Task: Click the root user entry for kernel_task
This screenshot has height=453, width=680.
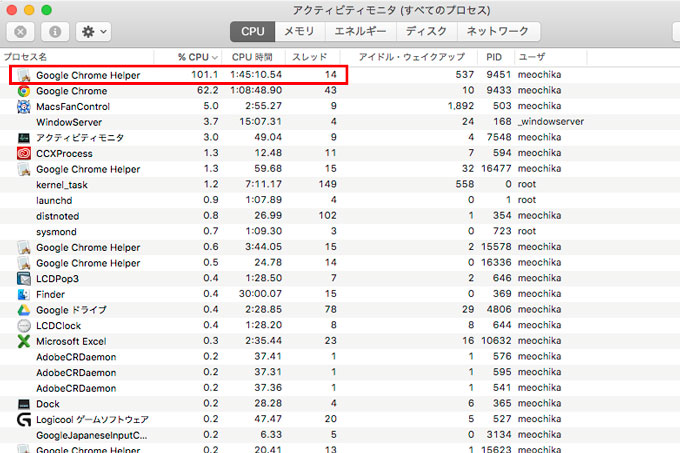Action: pos(527,184)
